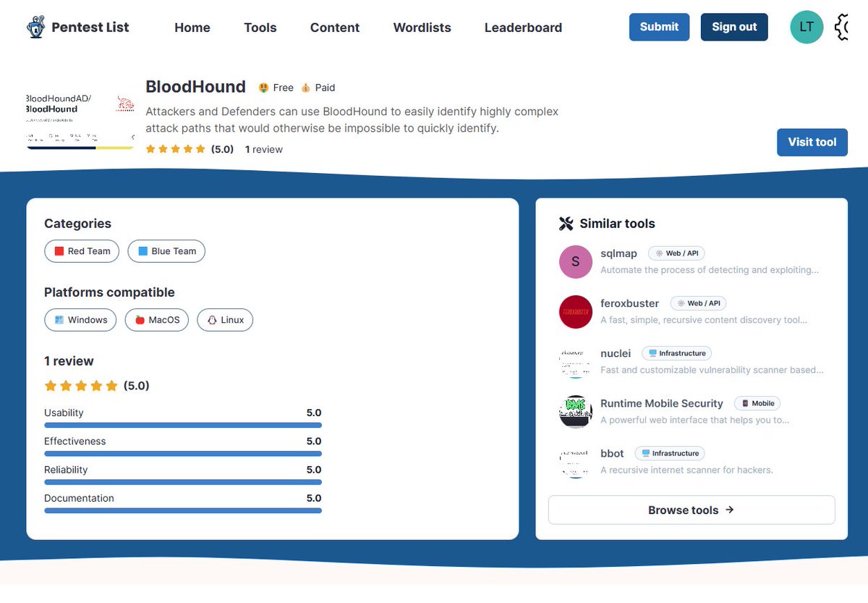Click the Reliability rating bar

pos(183,482)
